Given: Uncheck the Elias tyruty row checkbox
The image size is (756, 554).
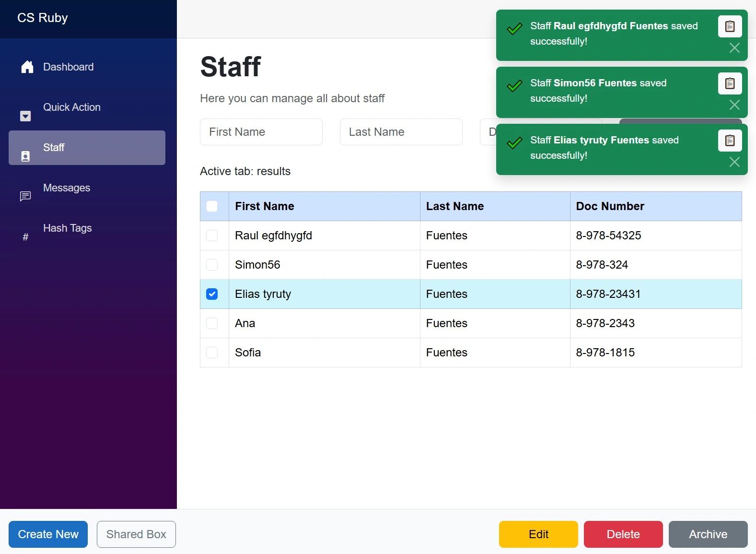Looking at the screenshot, I should click(212, 294).
